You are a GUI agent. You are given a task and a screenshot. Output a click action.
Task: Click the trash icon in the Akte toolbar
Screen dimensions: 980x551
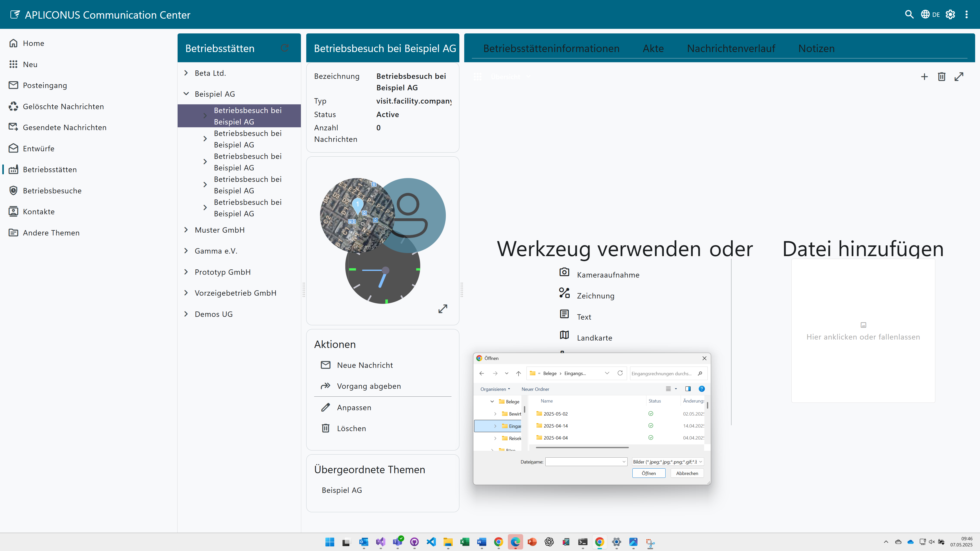941,77
